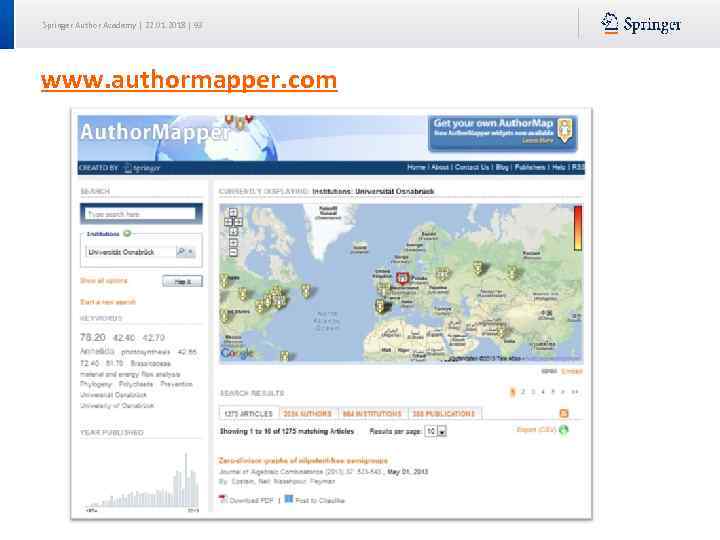The image size is (720, 540).
Task: Click the Download PDF icon
Action: pyautogui.click(x=223, y=499)
